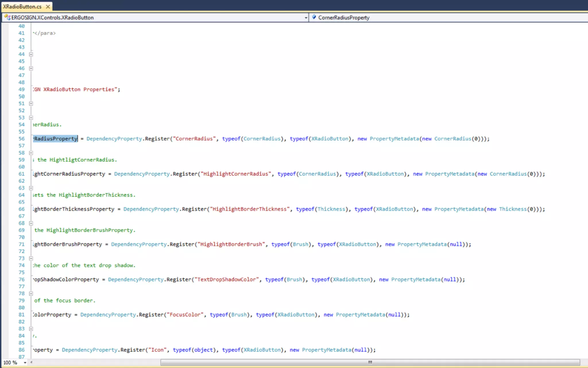588x368 pixels.
Task: Click the horizontal scrollbar thumb
Action: click(x=370, y=362)
